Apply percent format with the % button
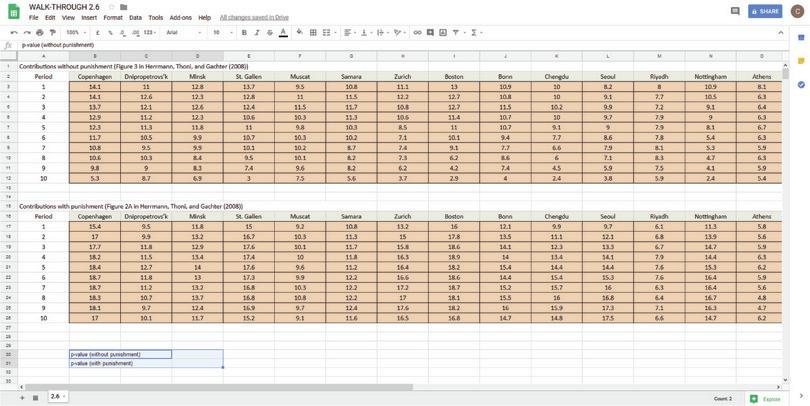810x406 pixels. pyautogui.click(x=111, y=33)
